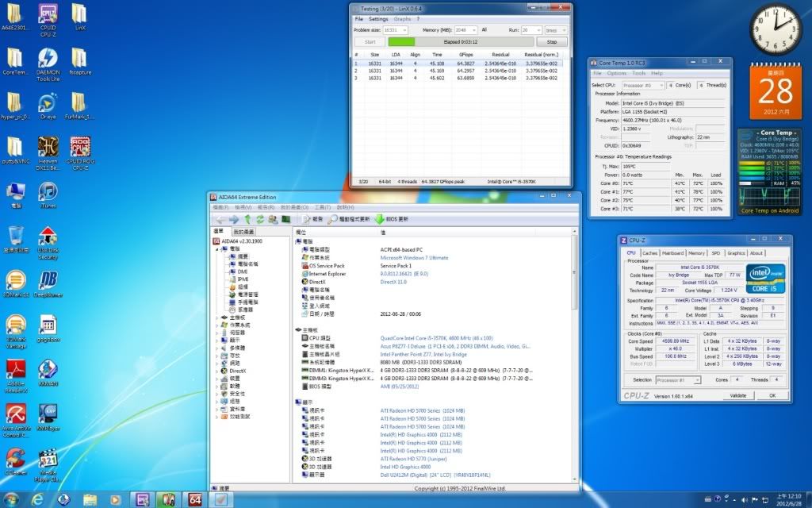Image resolution: width=812 pixels, height=508 pixels.
Task: Select the Adobe Reader X desktop icon
Action: coord(16,376)
